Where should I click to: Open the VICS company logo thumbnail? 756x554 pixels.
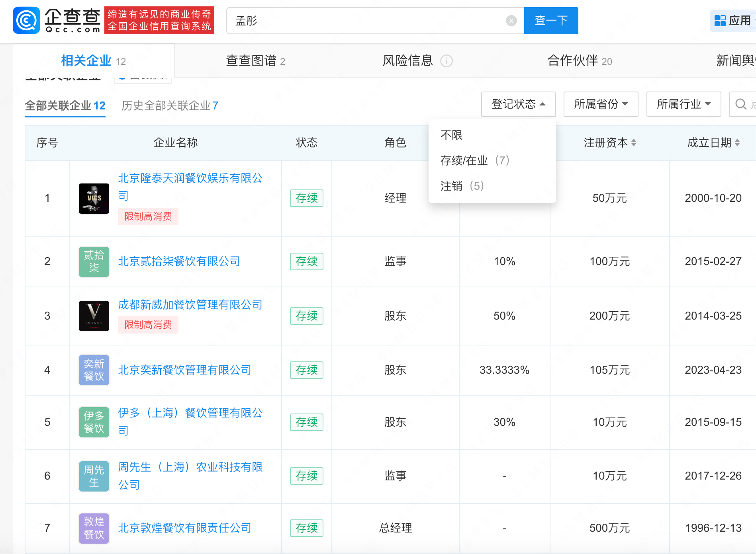click(94, 198)
